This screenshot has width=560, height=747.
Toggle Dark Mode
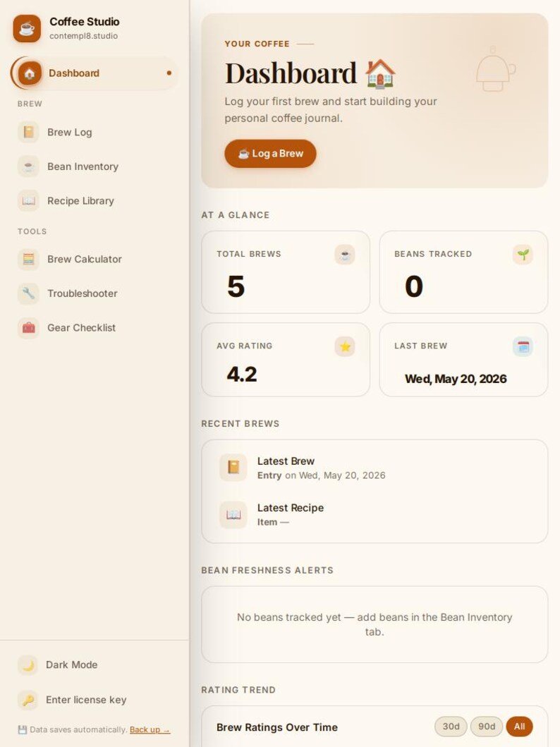click(94, 665)
